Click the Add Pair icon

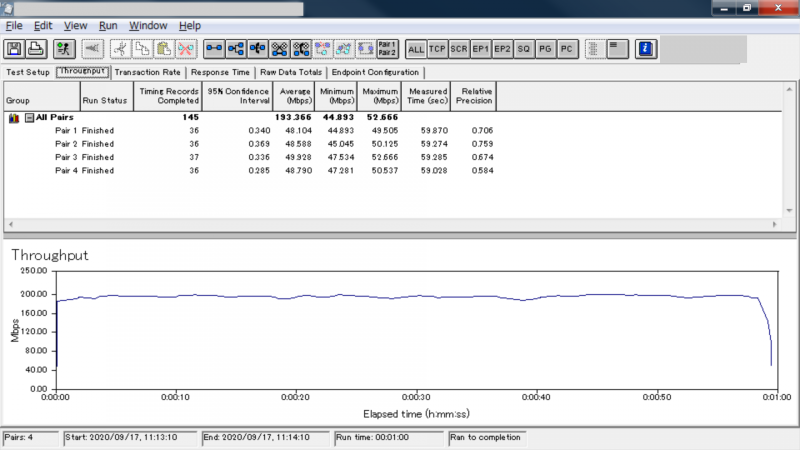(x=214, y=48)
